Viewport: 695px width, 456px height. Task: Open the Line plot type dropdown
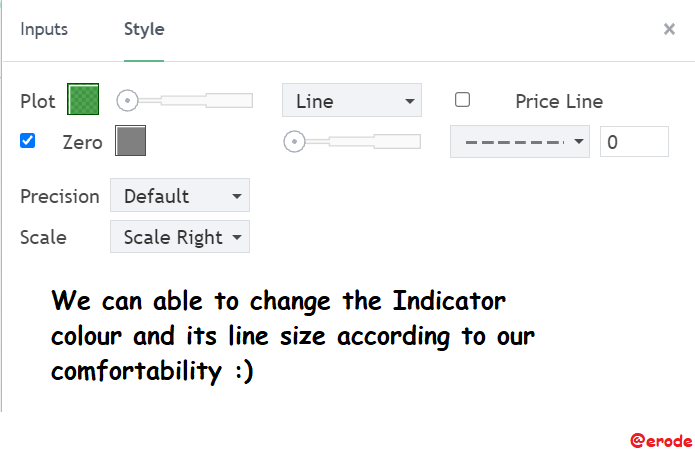click(x=352, y=100)
